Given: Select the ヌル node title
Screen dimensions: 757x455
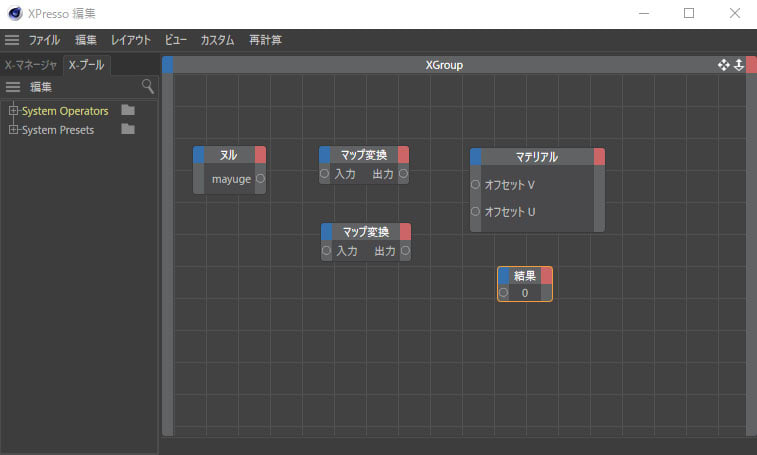Looking at the screenshot, I should (229, 155).
